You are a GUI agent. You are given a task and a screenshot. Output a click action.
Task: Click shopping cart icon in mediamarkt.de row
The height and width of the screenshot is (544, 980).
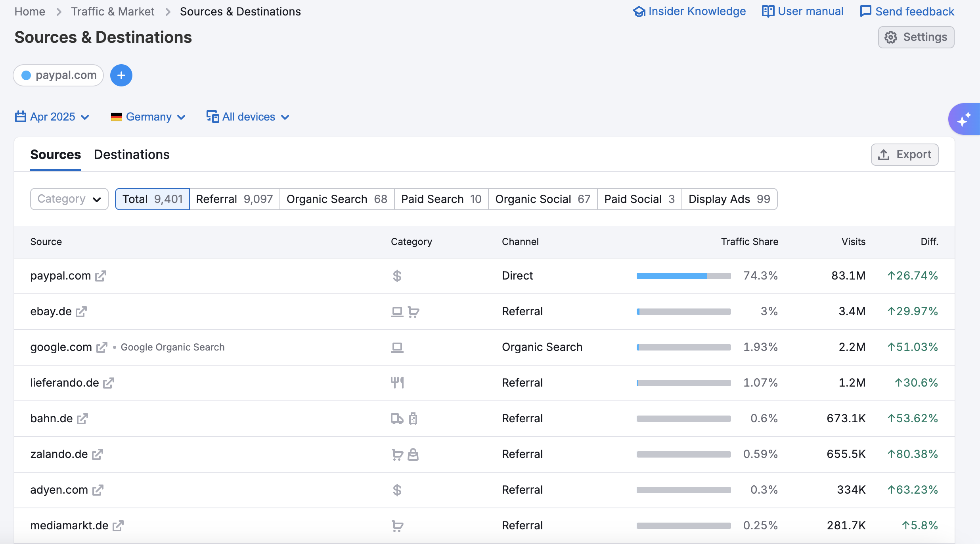397,526
